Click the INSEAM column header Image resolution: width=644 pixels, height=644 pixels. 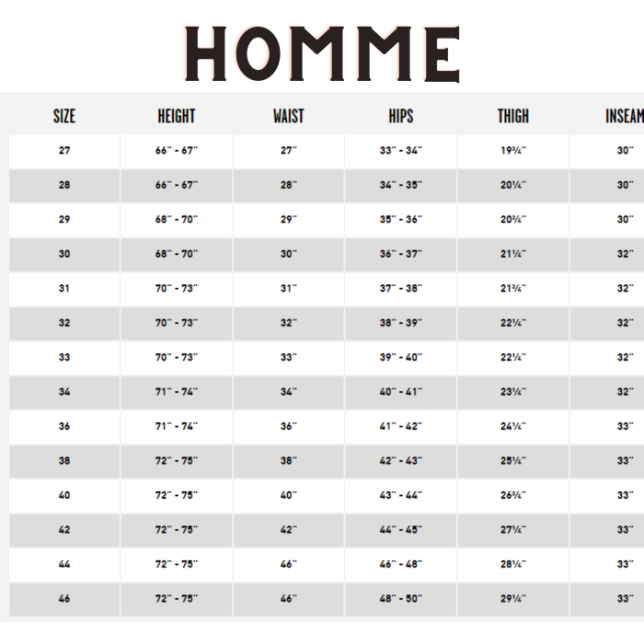click(625, 116)
